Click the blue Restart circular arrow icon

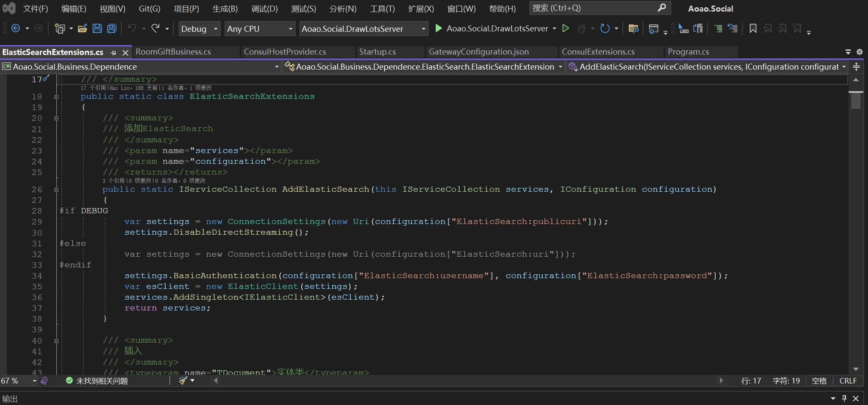coord(605,28)
